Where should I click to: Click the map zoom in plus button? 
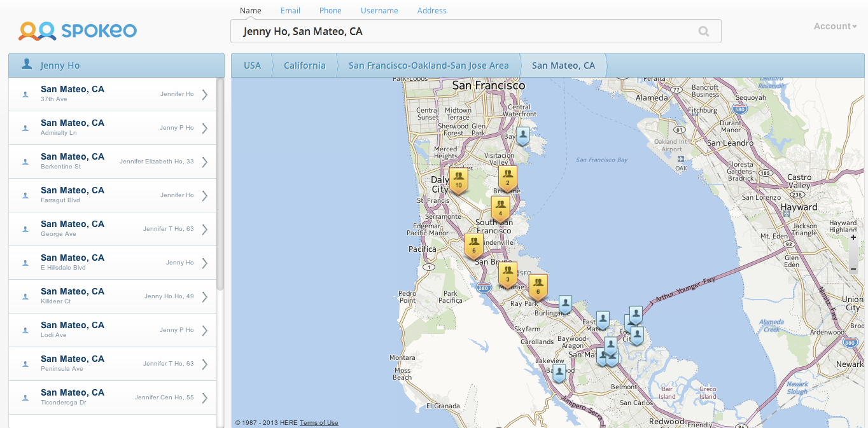click(x=853, y=237)
